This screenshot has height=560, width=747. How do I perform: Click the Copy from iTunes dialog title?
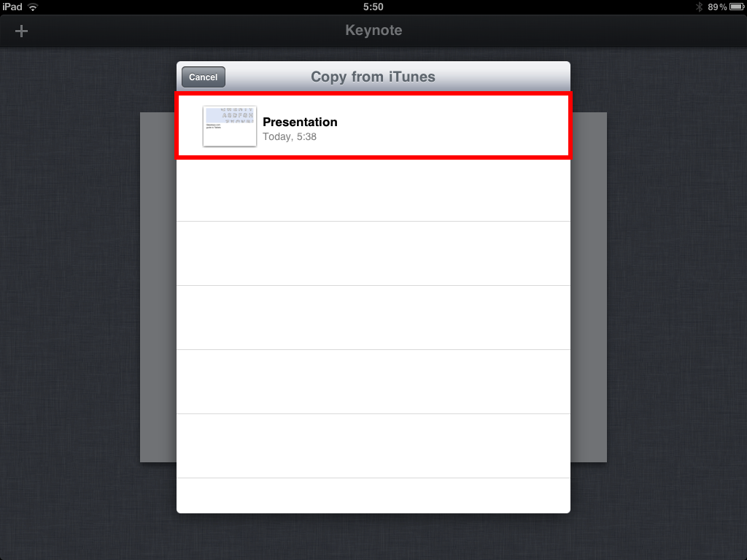click(x=373, y=77)
